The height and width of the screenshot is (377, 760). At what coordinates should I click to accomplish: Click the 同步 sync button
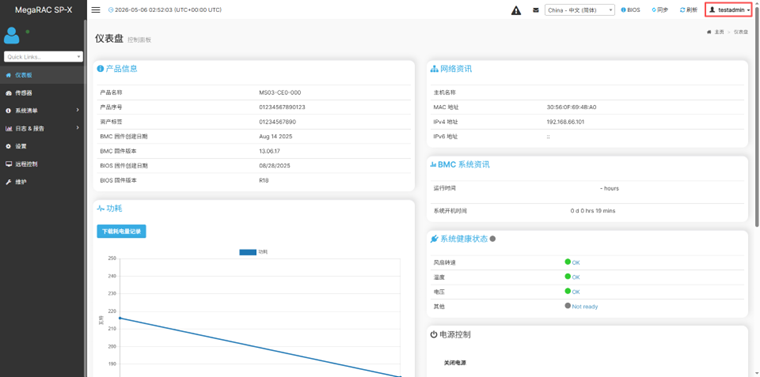[x=660, y=10]
